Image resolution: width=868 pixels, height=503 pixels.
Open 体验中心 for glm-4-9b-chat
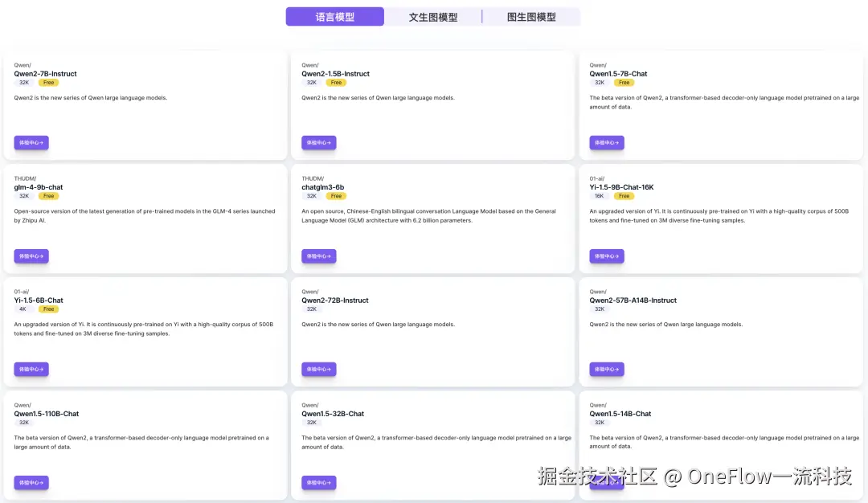31,256
